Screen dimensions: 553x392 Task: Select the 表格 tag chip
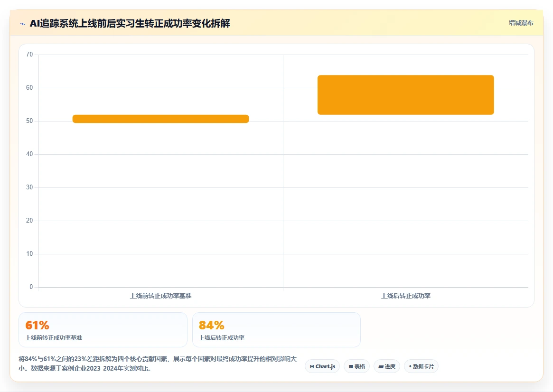tap(356, 366)
